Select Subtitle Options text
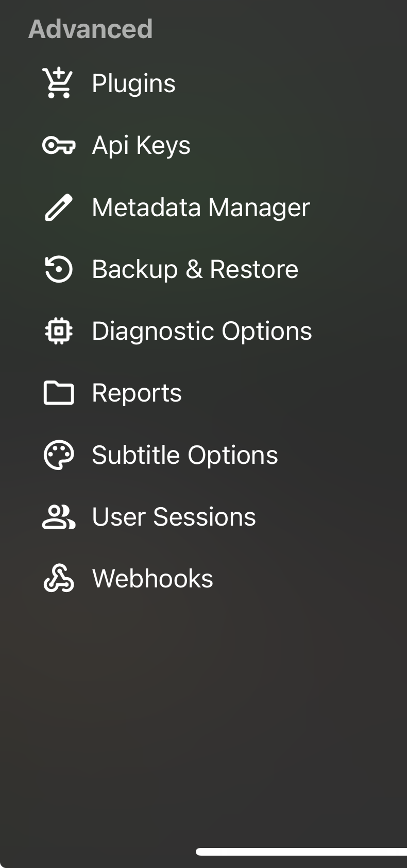Viewport: 407px width, 868px height. tap(185, 455)
